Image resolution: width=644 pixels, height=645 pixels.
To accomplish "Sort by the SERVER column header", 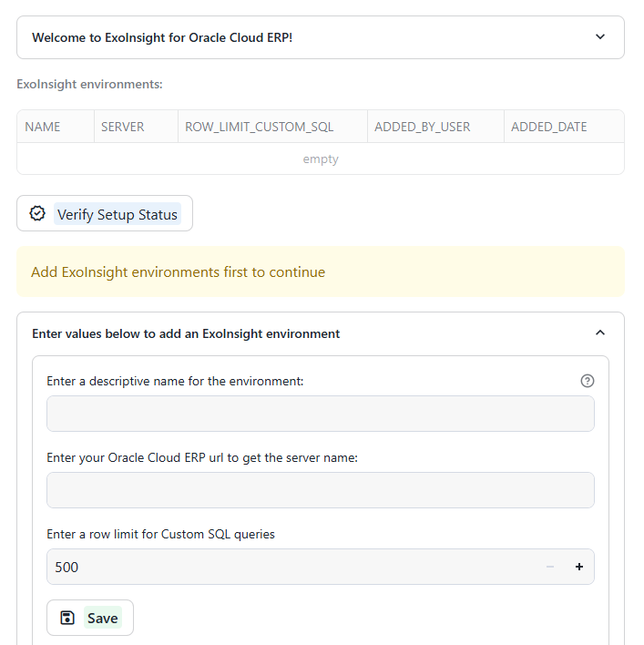I will click(136, 127).
